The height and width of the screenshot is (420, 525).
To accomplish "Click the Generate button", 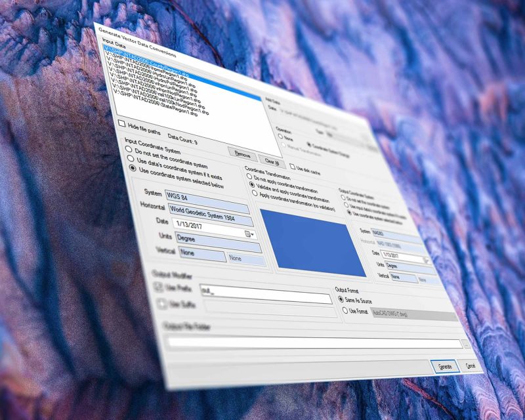I will click(445, 367).
